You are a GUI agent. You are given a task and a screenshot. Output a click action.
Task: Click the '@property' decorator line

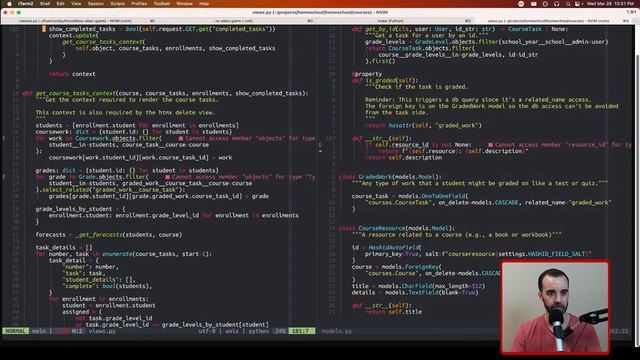point(367,74)
